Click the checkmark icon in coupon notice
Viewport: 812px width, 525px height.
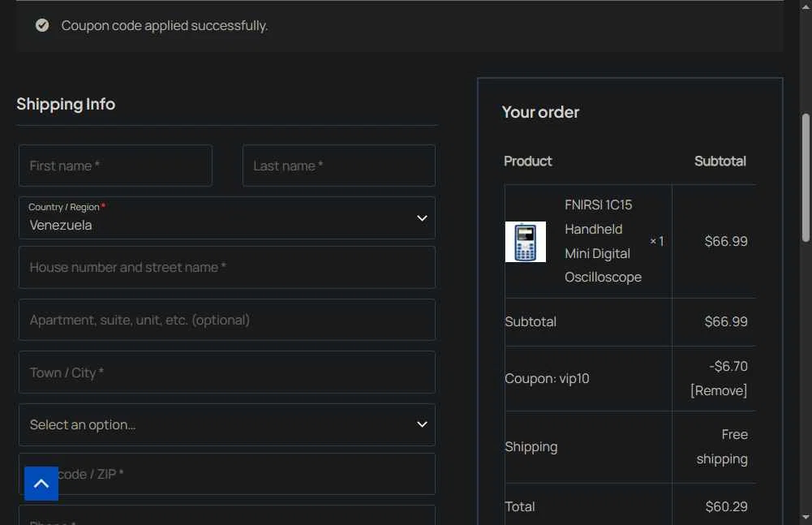tap(42, 25)
